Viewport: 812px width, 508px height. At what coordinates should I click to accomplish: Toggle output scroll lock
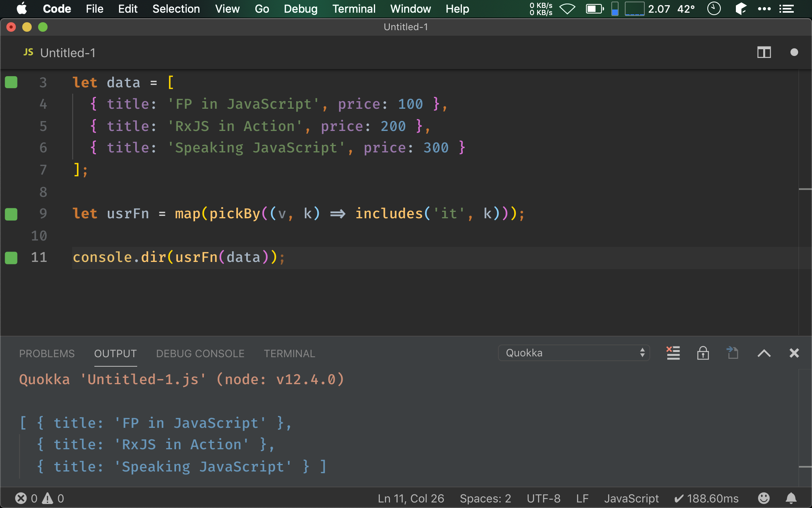pos(703,353)
